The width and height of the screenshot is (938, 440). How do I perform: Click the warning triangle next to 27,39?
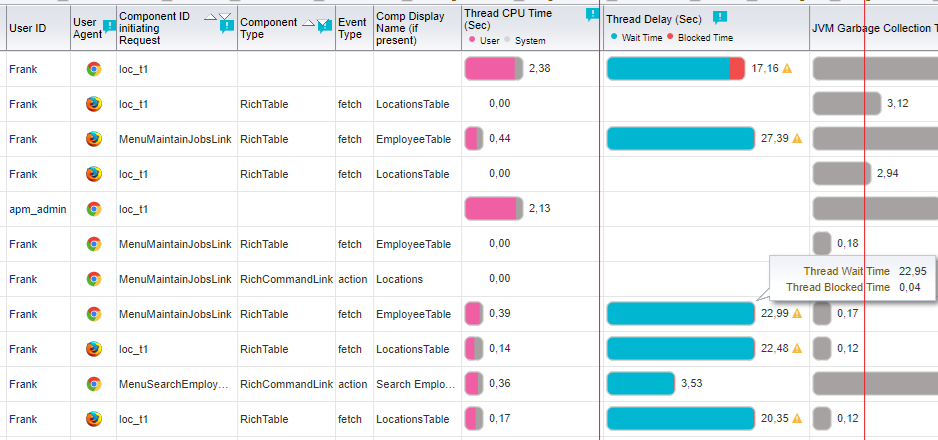pos(797,138)
